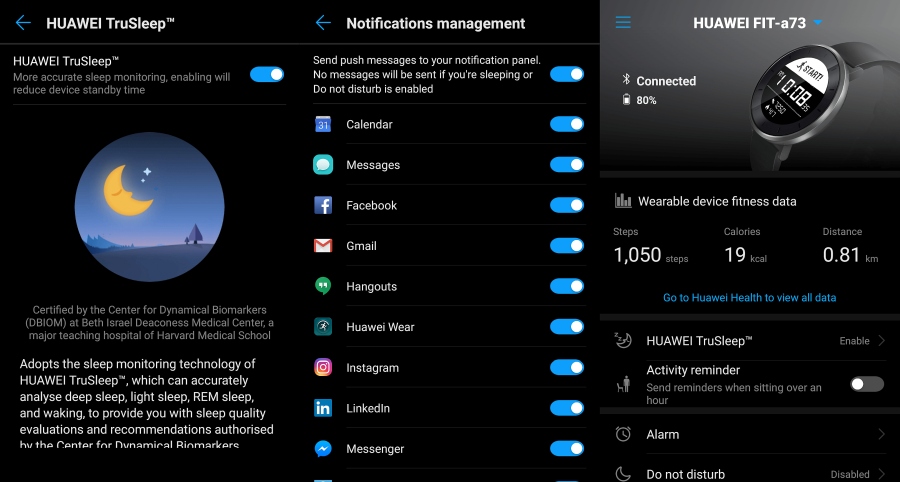Disable Instagram notifications
Viewport: 900px width, 482px height.
pos(567,367)
